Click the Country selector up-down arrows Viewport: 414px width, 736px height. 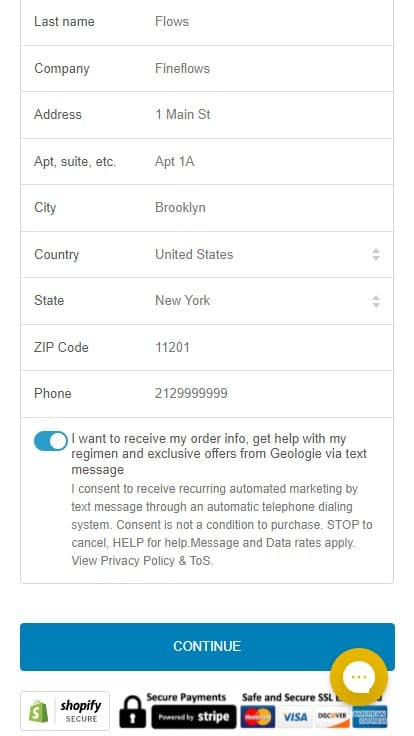point(376,254)
